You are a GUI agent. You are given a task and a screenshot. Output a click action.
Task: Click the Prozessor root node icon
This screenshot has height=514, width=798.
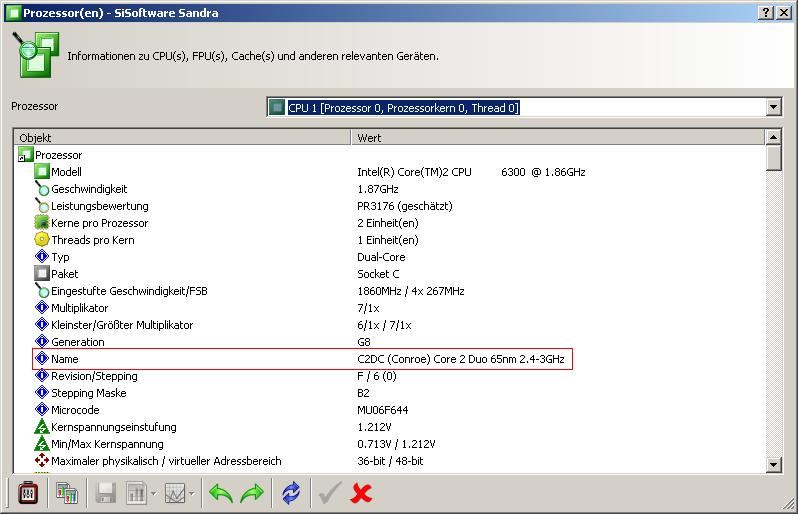click(25, 154)
